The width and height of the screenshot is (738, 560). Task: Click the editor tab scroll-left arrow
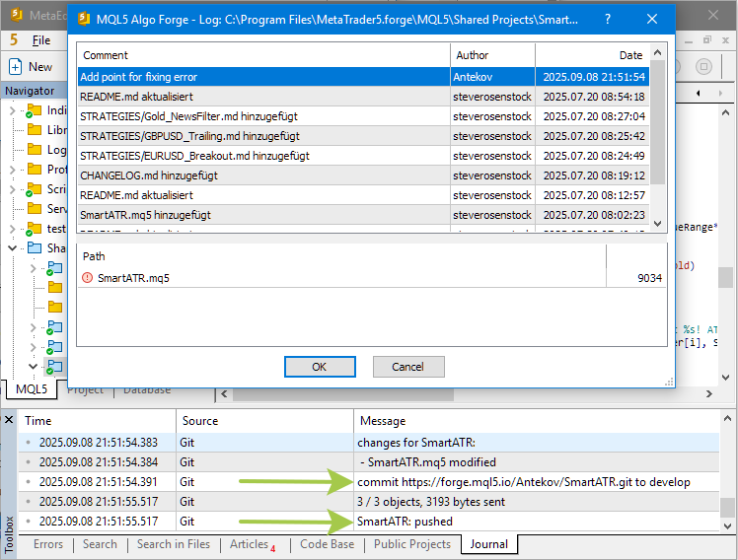[699, 93]
